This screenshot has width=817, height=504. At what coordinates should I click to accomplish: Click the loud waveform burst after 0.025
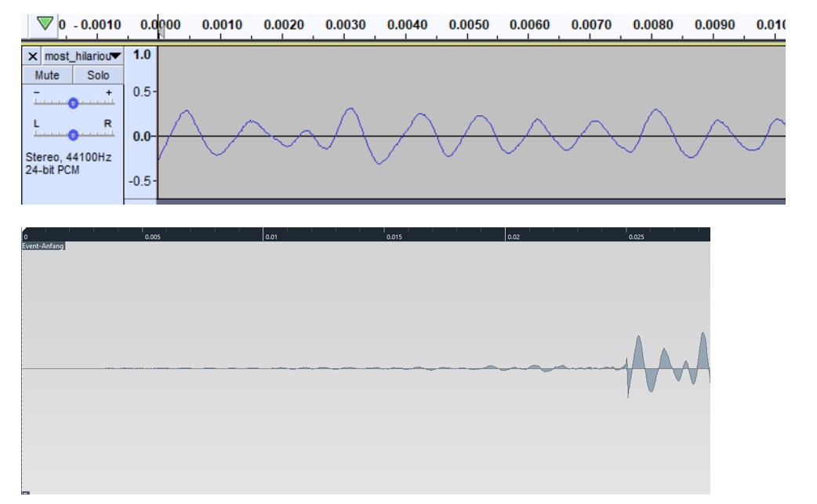[639, 363]
